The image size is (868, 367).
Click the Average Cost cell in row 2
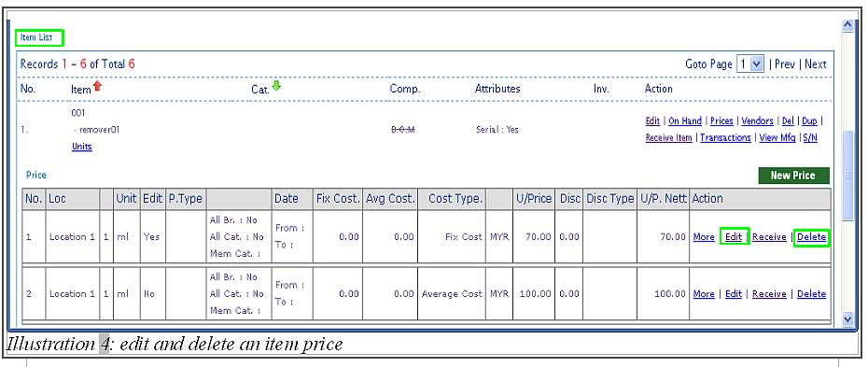[452, 294]
